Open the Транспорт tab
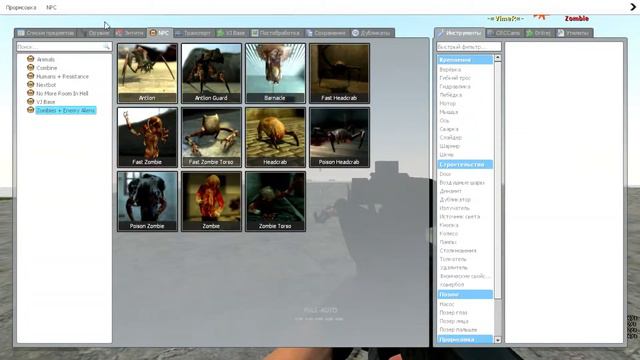Viewport: 640px width, 360px height. (193, 33)
